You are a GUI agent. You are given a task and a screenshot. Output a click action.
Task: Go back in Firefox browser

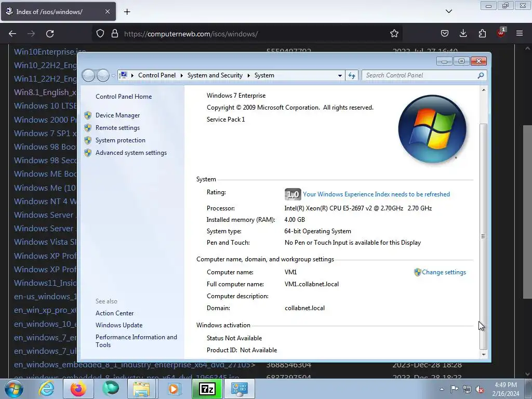12,34
